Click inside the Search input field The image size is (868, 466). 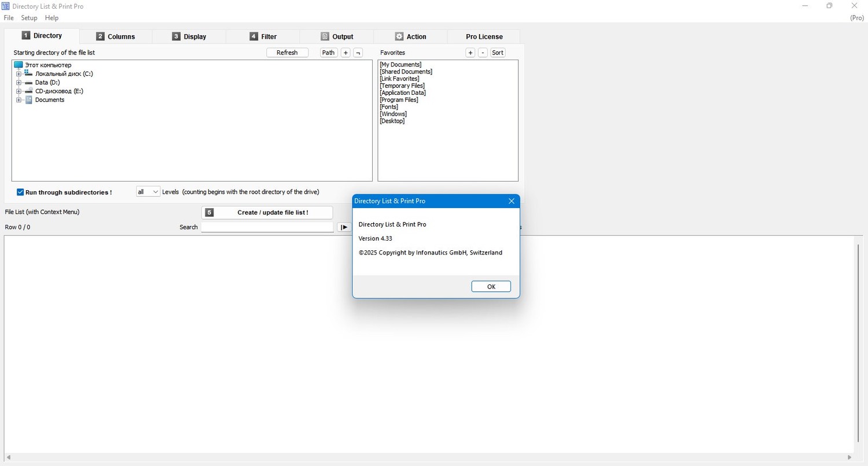click(x=267, y=227)
